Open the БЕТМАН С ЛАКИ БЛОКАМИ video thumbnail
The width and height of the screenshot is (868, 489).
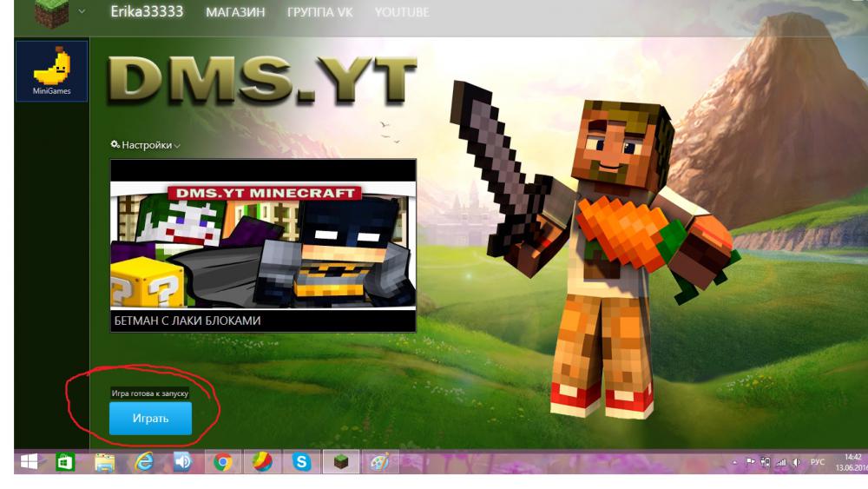pos(263,245)
